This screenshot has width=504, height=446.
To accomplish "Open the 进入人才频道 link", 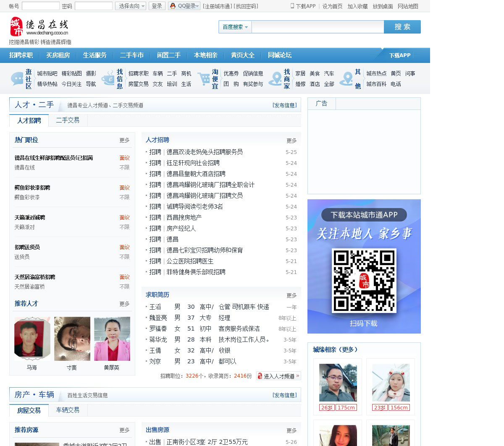I will 278,376.
